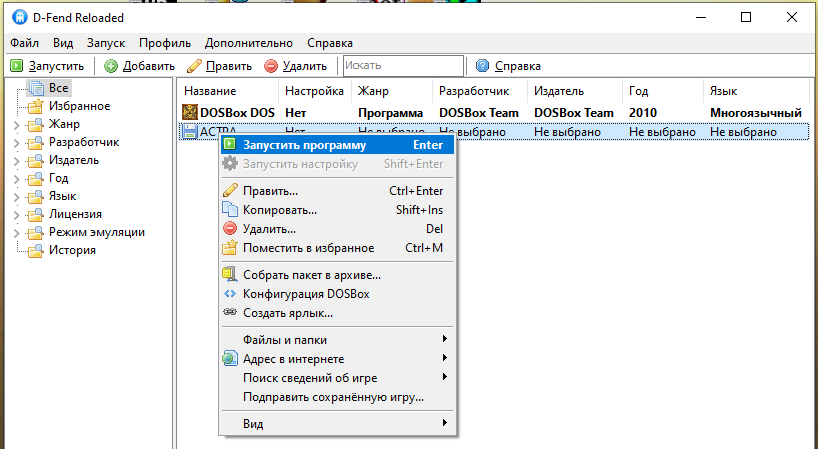Click the red Delete icon in the toolbar
This screenshot has height=449, width=818.
click(x=271, y=66)
